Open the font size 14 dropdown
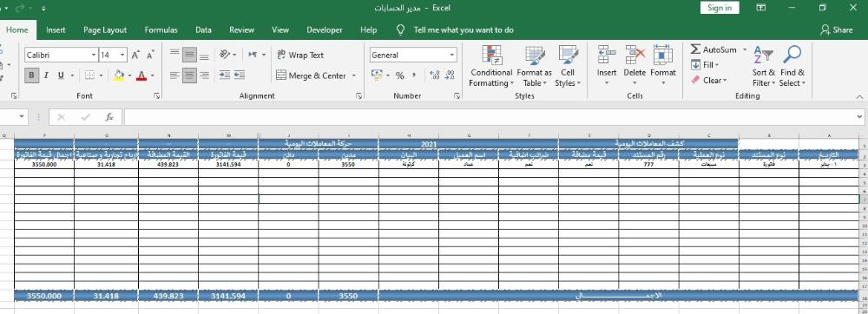Screen dimensions: 868x314 click(x=122, y=55)
